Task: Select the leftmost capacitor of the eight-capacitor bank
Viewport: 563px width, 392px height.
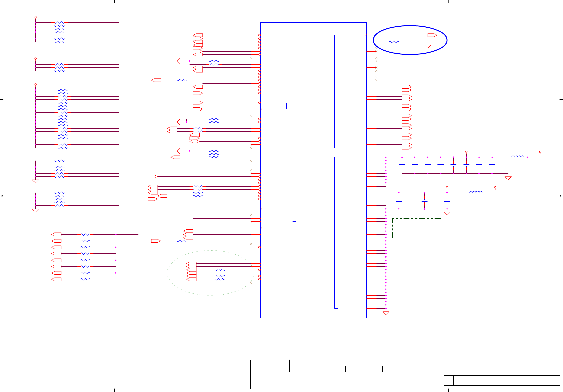Action: click(x=402, y=165)
